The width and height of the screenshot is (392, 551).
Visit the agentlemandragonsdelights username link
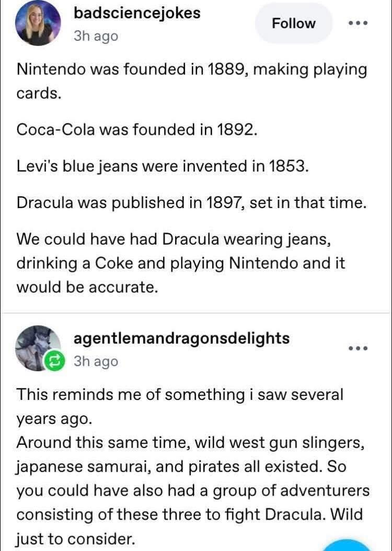(181, 338)
